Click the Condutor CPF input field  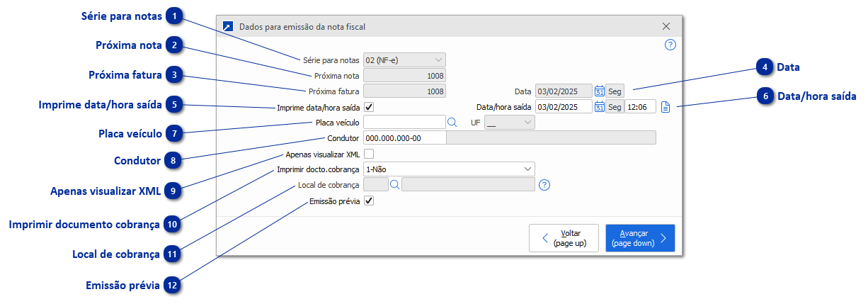404,138
